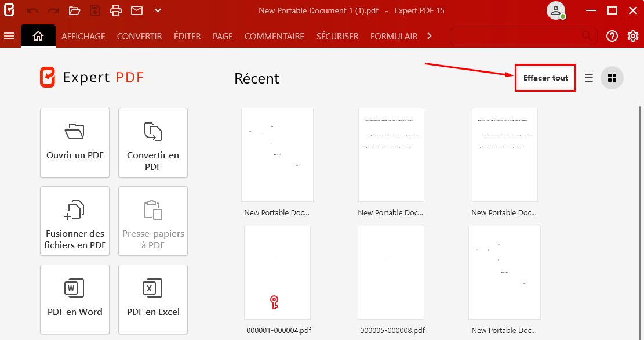Open the CONVERTIR tab
Image resolution: width=644 pixels, height=340 pixels.
tap(140, 36)
